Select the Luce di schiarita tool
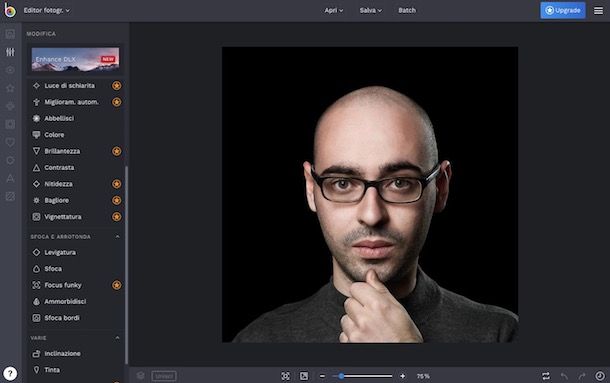 click(x=76, y=86)
